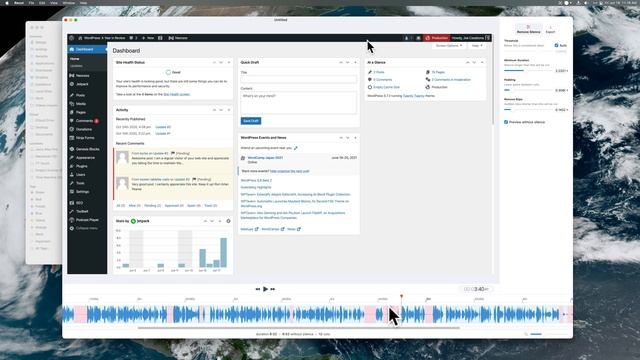Screen dimensions: 640x360
Task: Collapse the WordPress Events and News widget
Action: point(355,138)
